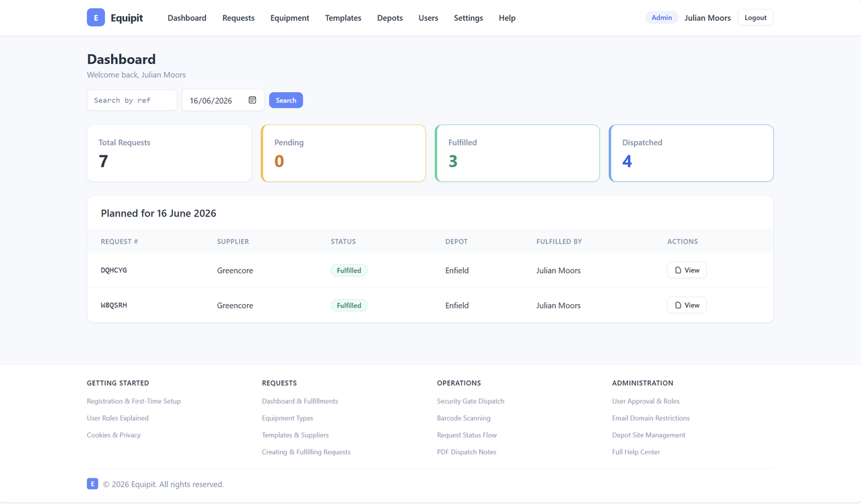The height and width of the screenshot is (504, 861).
Task: Click the Fulfilled By column header
Action: (559, 242)
